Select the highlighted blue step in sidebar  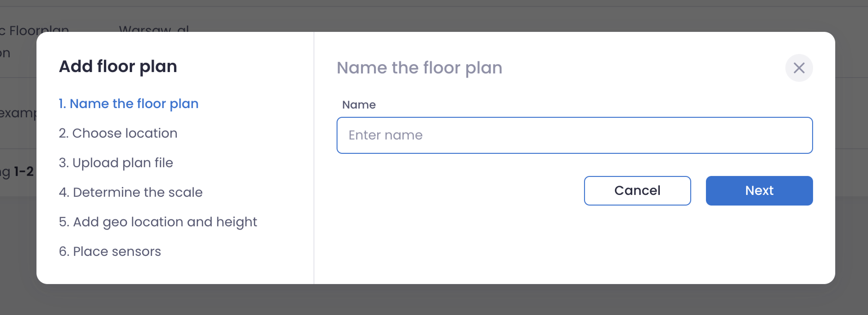[129, 103]
